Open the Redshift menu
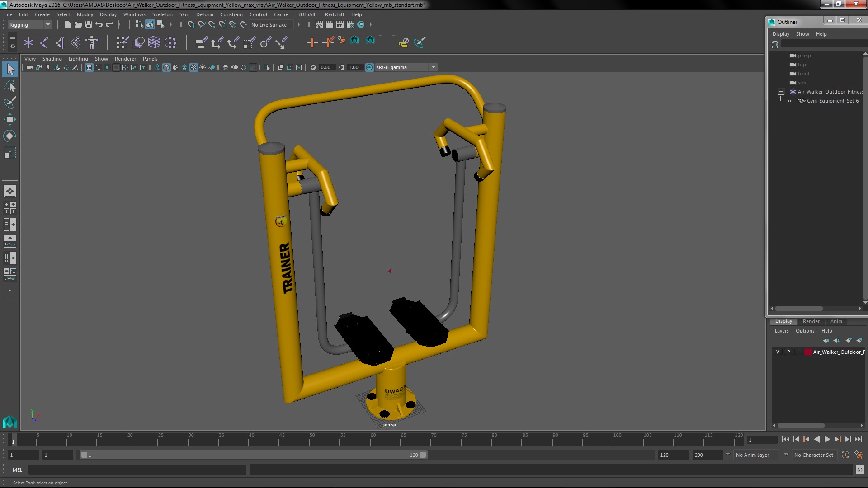 [334, 14]
